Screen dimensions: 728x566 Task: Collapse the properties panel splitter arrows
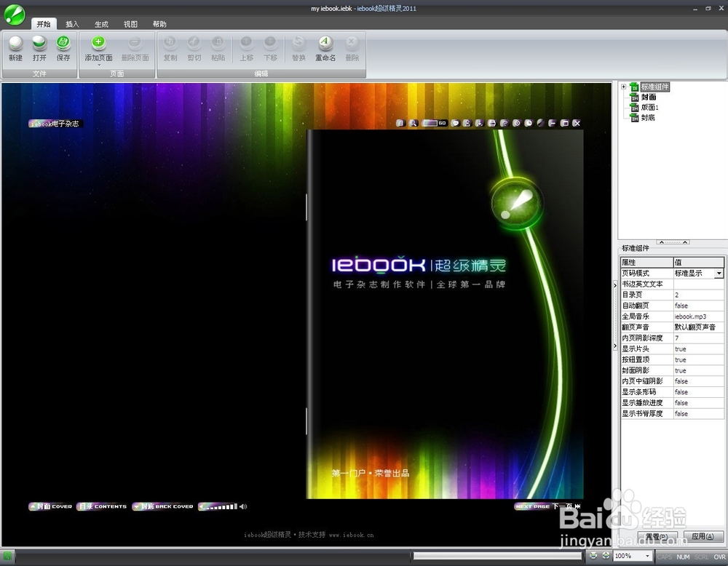[x=673, y=242]
